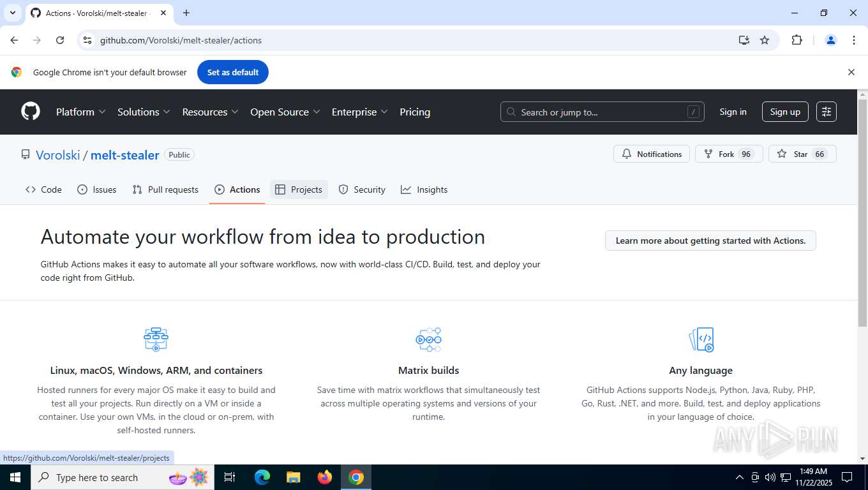
Task: Show hidden system tray icons
Action: pos(739,477)
